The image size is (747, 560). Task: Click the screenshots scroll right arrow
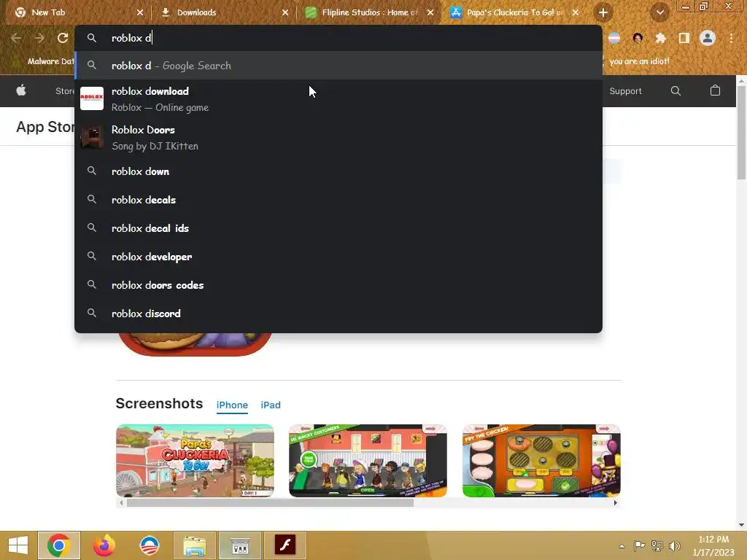pos(616,502)
